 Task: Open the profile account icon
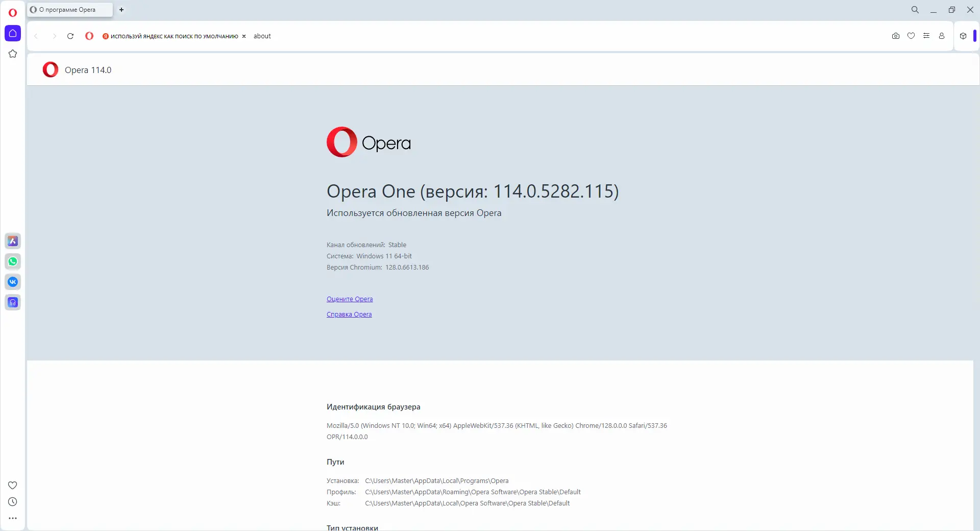point(942,36)
